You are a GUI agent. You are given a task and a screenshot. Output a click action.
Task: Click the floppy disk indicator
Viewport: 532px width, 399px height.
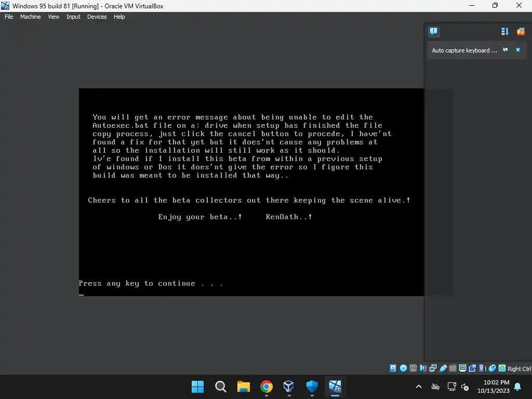click(x=413, y=368)
